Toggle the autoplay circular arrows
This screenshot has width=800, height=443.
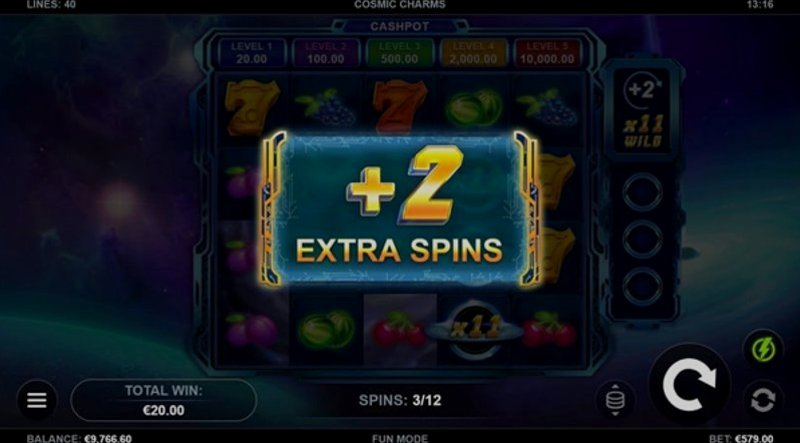[763, 400]
